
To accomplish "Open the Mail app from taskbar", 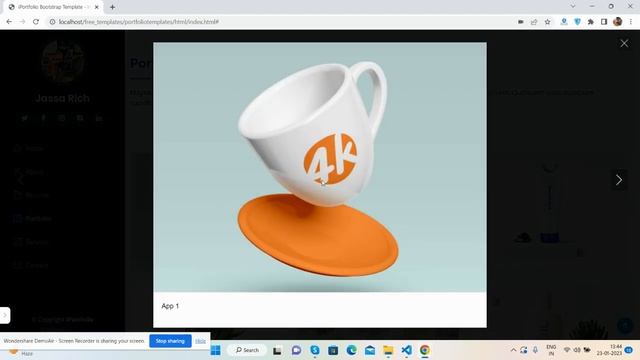I will 370,350.
